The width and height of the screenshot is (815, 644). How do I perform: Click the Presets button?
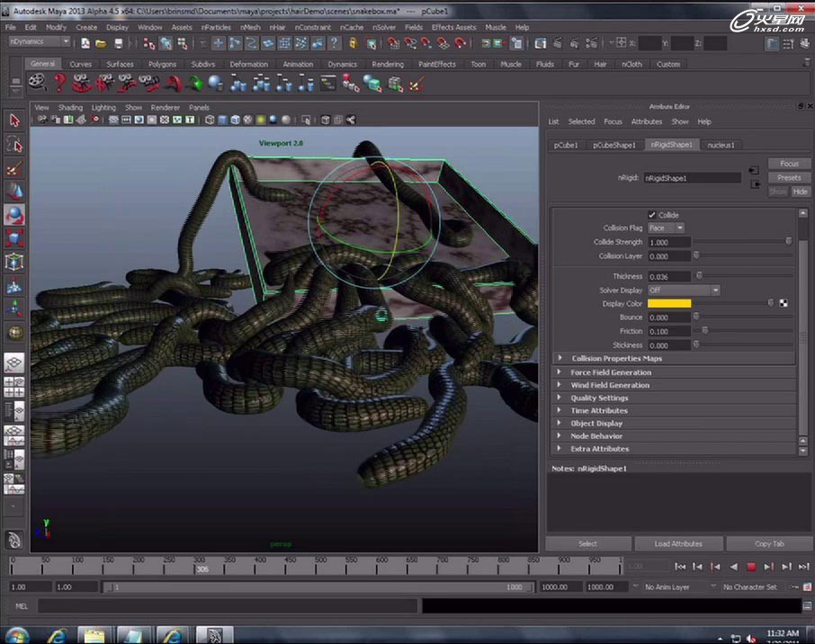click(788, 178)
